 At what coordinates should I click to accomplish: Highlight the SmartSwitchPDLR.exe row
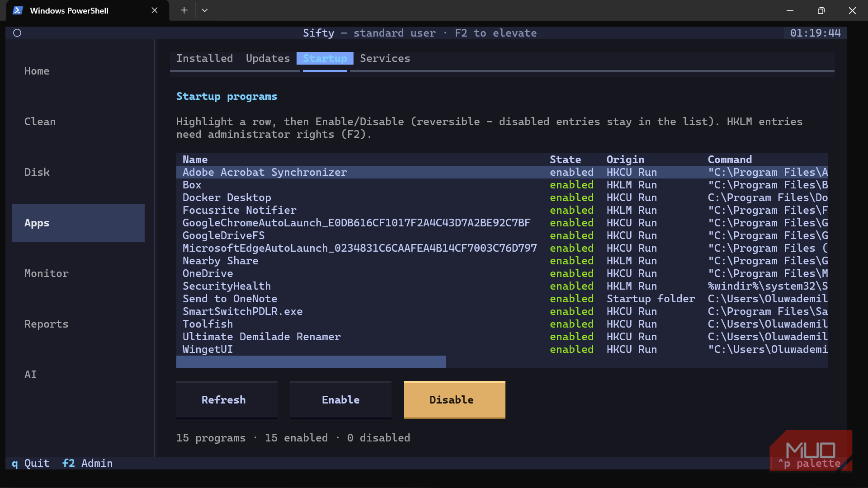pyautogui.click(x=502, y=311)
